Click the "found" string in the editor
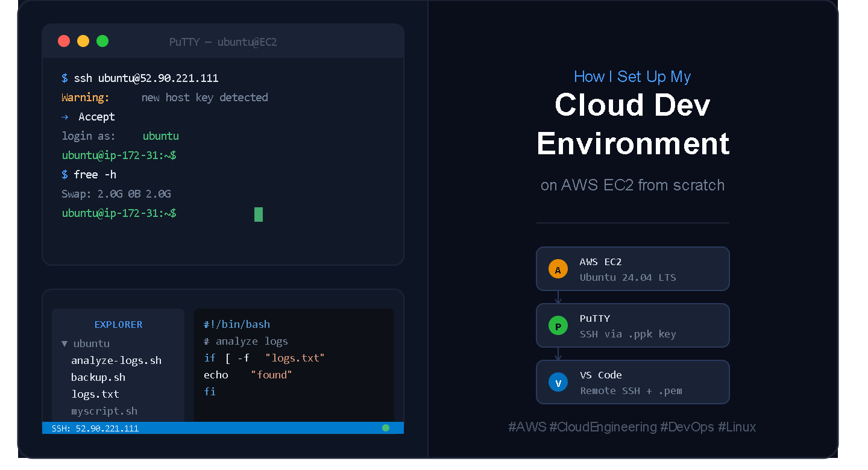 coord(271,375)
